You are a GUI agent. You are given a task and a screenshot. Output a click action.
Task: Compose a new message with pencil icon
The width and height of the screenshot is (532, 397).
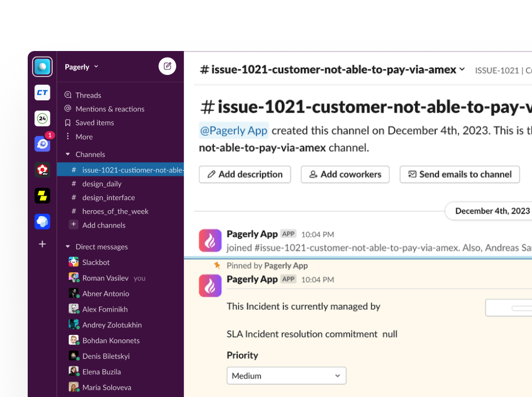click(x=167, y=66)
